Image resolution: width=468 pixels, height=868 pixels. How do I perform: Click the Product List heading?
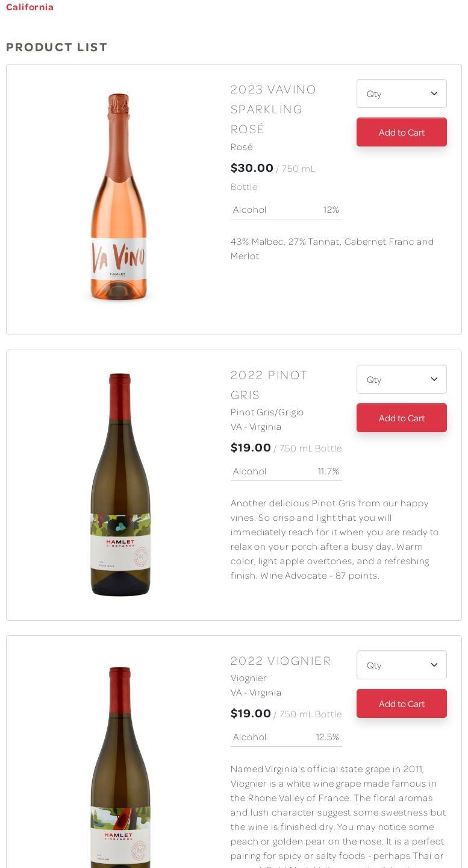click(57, 47)
